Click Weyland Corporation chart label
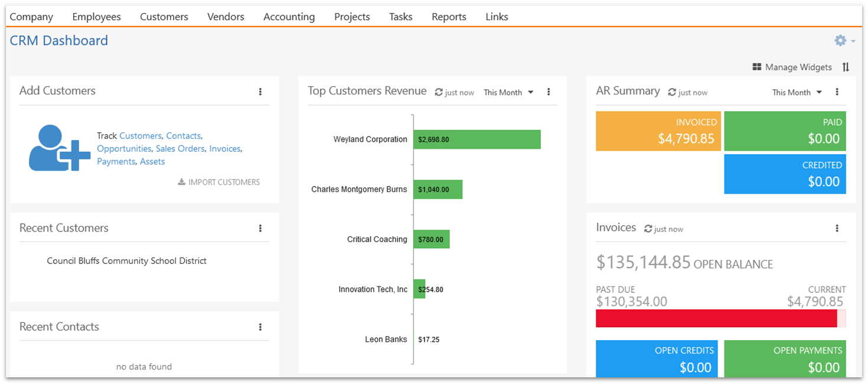 (x=370, y=139)
